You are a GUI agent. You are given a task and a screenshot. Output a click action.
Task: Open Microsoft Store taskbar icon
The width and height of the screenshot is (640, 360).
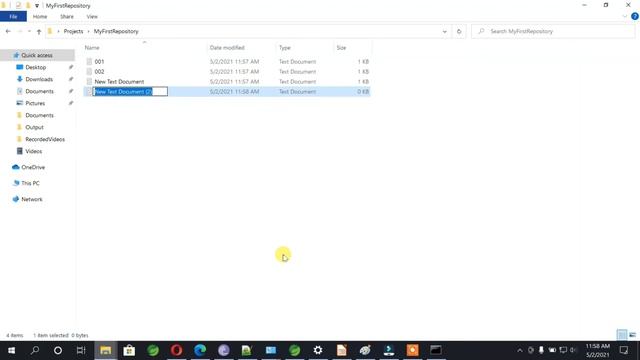(x=129, y=350)
